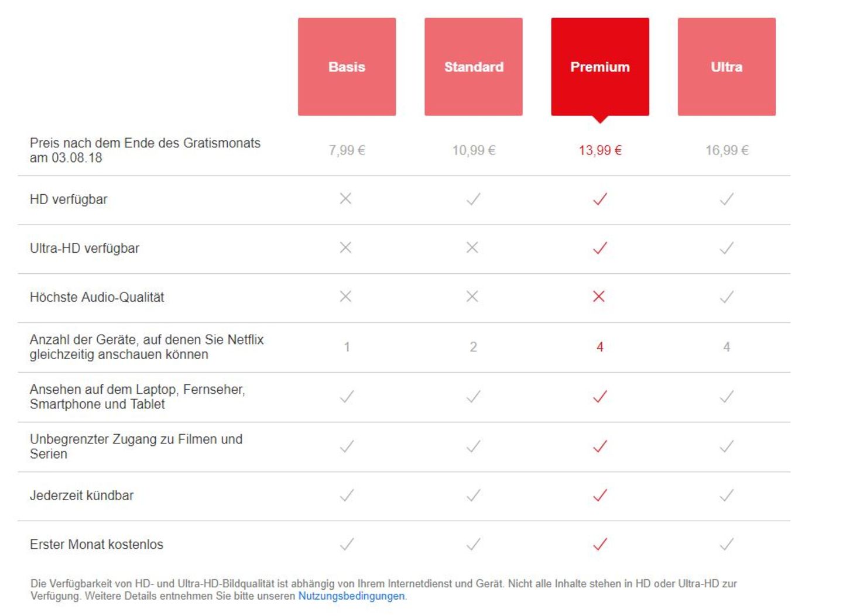Toggle HD availability for the Standard plan

click(473, 199)
